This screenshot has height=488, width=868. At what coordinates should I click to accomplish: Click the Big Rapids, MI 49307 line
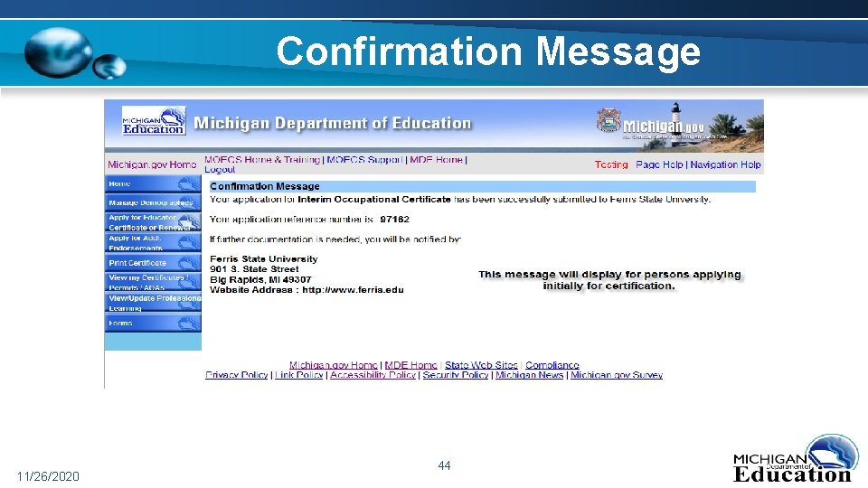[x=260, y=279]
